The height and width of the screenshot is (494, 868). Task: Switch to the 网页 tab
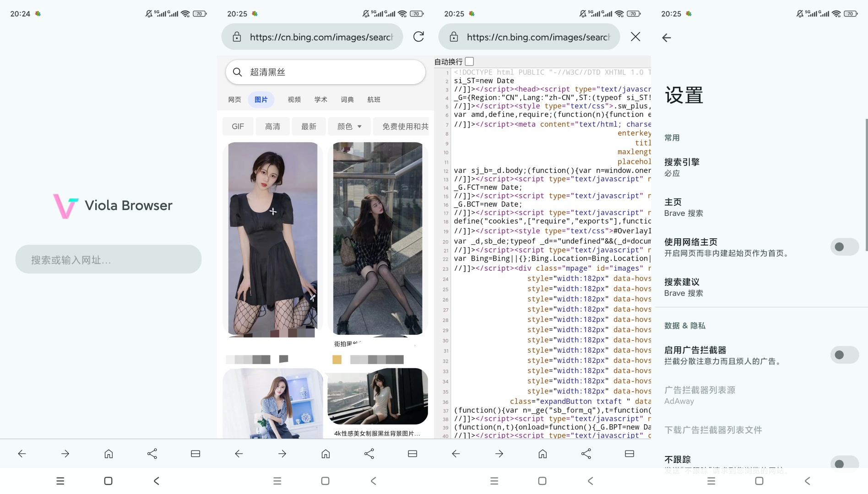[235, 100]
